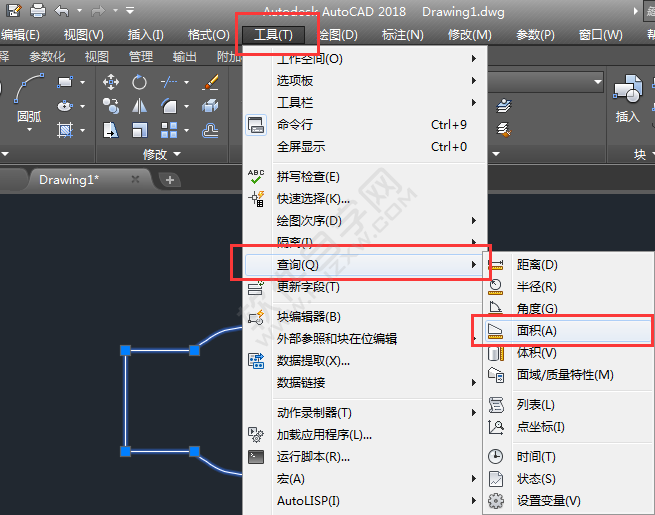Image resolution: width=655 pixels, height=515 pixels.
Task: Select the Hatch draw tool icon
Action: click(x=65, y=130)
